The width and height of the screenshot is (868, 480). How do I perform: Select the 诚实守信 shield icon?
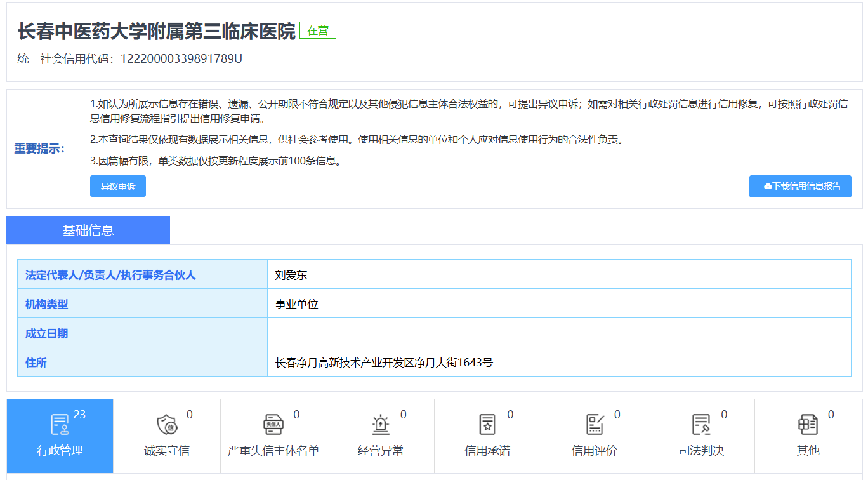pyautogui.click(x=166, y=424)
